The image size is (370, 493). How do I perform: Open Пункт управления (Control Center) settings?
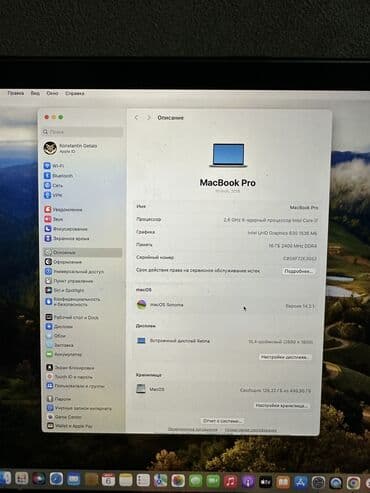[x=69, y=281]
